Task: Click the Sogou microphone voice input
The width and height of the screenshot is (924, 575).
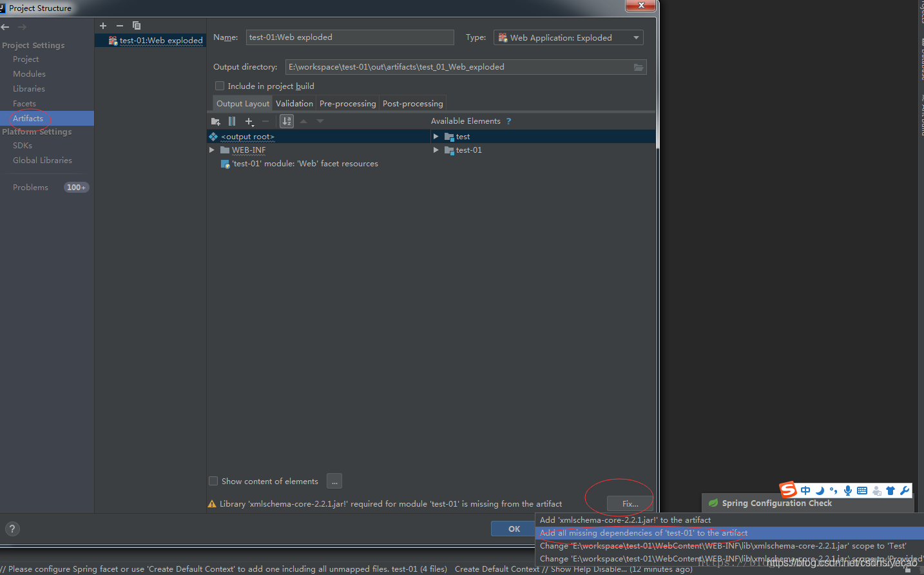Action: (848, 491)
